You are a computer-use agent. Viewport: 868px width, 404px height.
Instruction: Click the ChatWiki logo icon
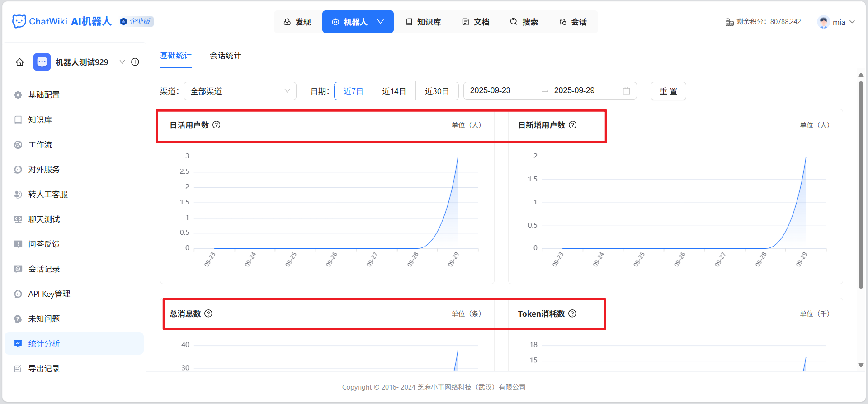coord(19,21)
